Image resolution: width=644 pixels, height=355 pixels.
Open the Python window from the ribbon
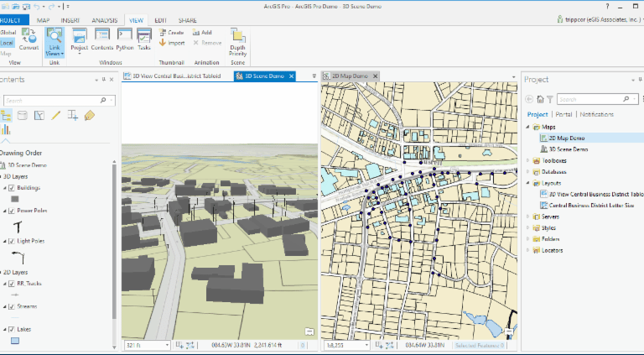(125, 39)
